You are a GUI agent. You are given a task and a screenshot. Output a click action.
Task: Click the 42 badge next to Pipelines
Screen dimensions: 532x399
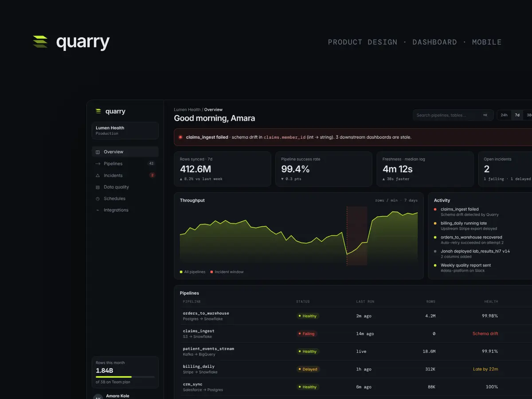(151, 164)
